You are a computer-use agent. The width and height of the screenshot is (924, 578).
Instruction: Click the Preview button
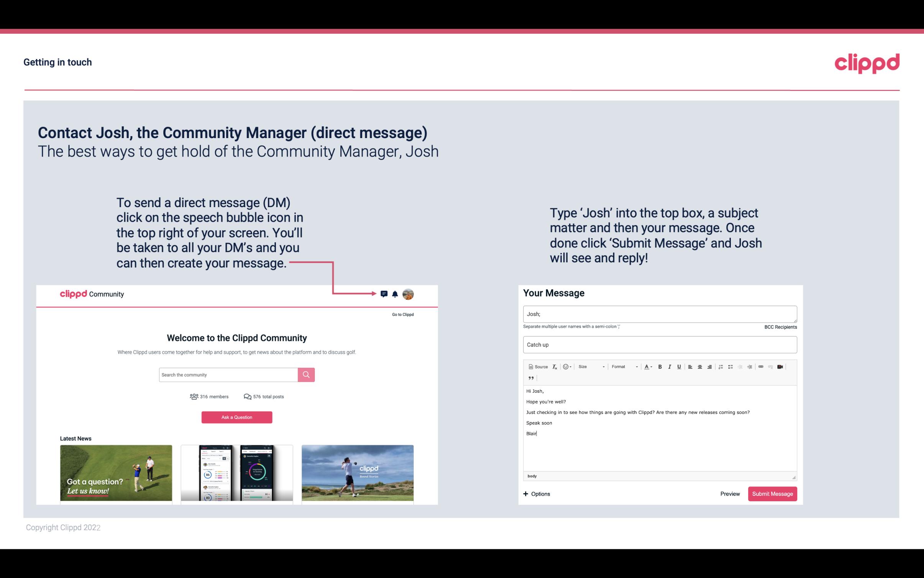(729, 494)
